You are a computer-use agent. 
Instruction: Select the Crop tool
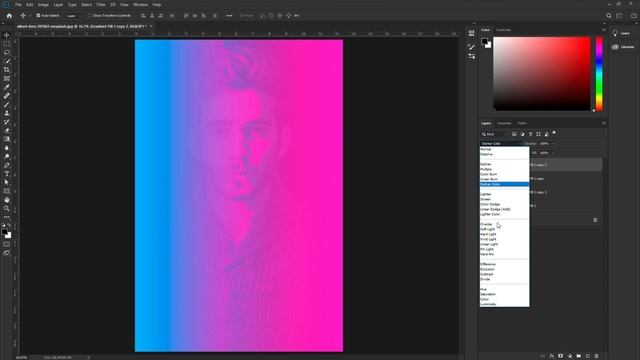click(7, 70)
